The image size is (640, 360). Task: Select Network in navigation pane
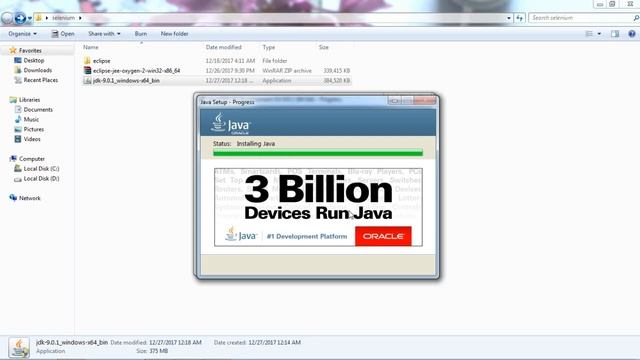click(x=29, y=198)
